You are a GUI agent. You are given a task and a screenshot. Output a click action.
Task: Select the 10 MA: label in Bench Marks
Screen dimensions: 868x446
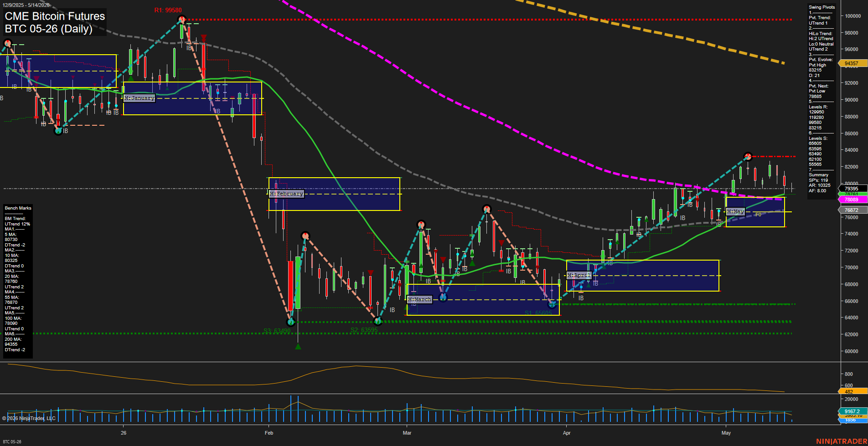12,256
